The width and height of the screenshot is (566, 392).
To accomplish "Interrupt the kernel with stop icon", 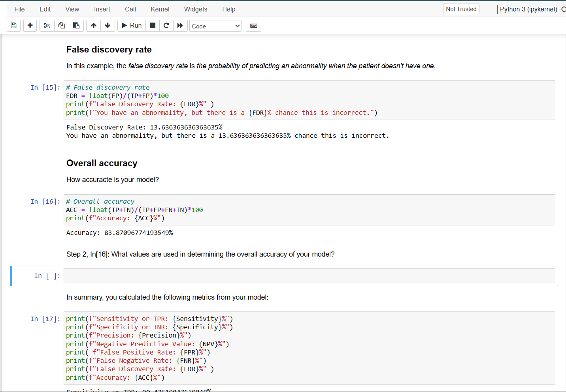I will tap(153, 26).
